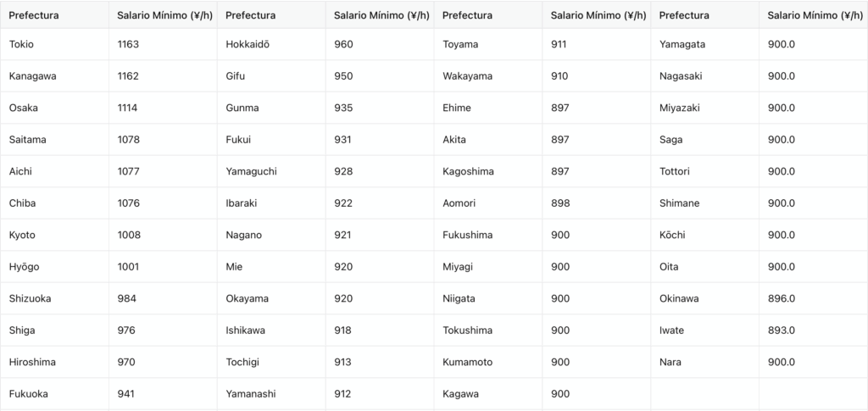
Task: Click the Yamagata prefecture cell
Action: [x=682, y=44]
